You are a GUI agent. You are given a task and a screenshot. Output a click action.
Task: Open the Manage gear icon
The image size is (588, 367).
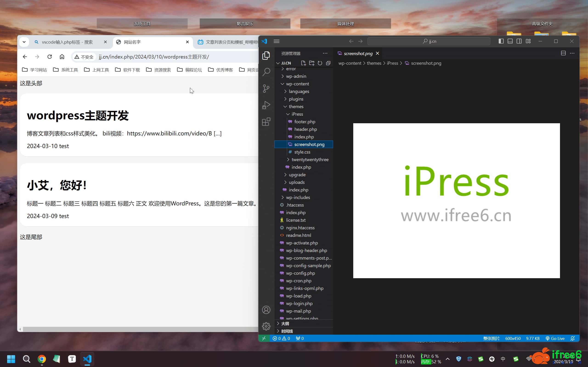[266, 326]
